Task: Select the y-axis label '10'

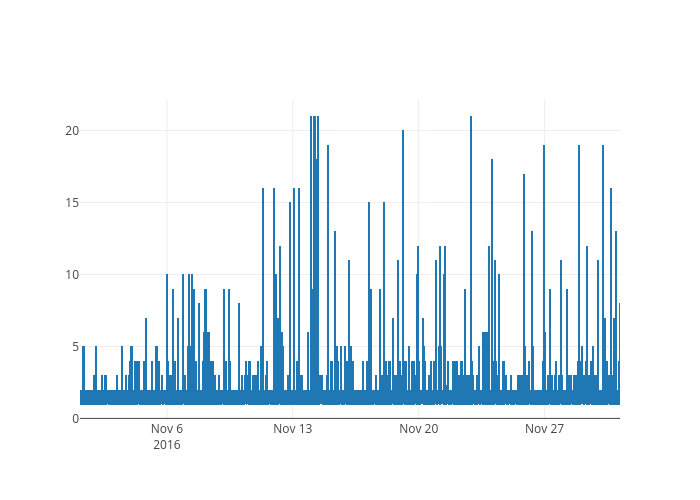Action: coord(72,275)
